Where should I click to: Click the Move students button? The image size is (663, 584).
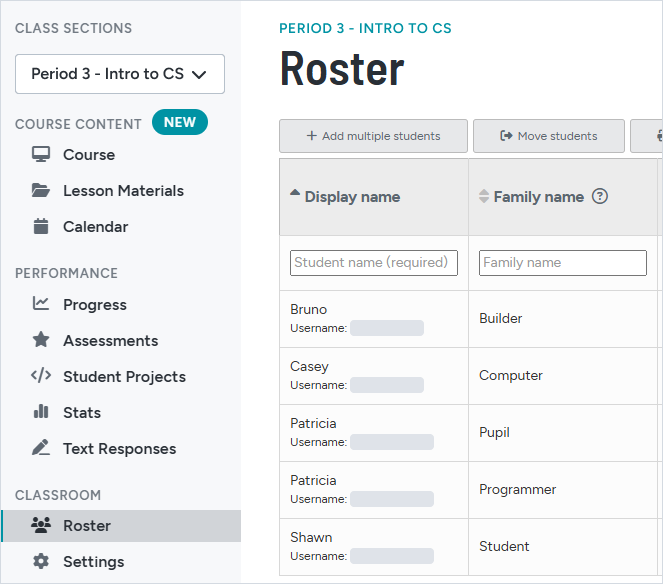[x=549, y=136]
